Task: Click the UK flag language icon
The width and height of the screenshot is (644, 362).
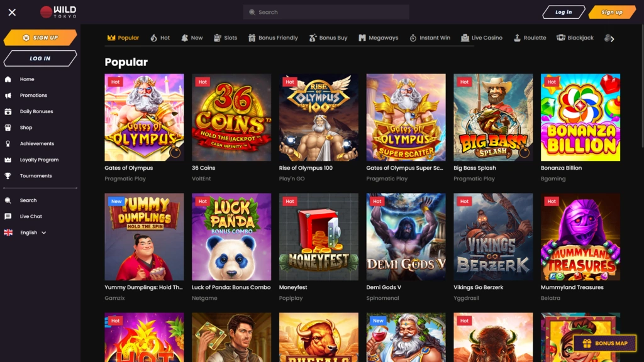Action: (8, 233)
